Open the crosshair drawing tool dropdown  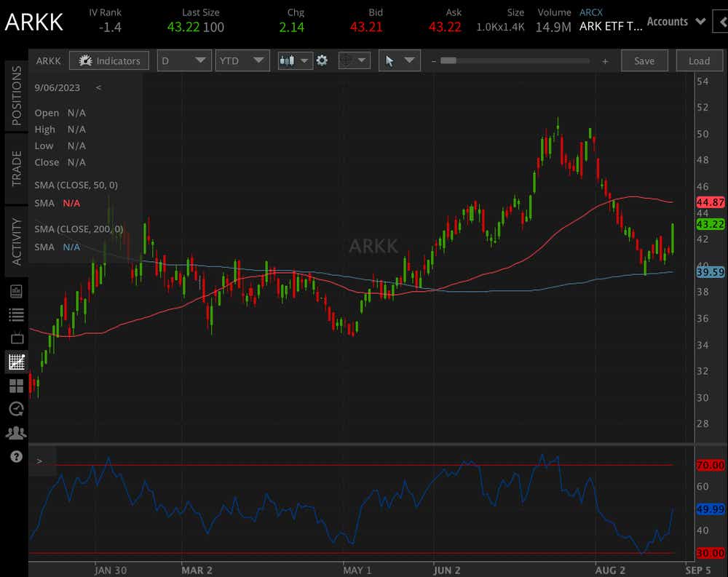(x=355, y=61)
